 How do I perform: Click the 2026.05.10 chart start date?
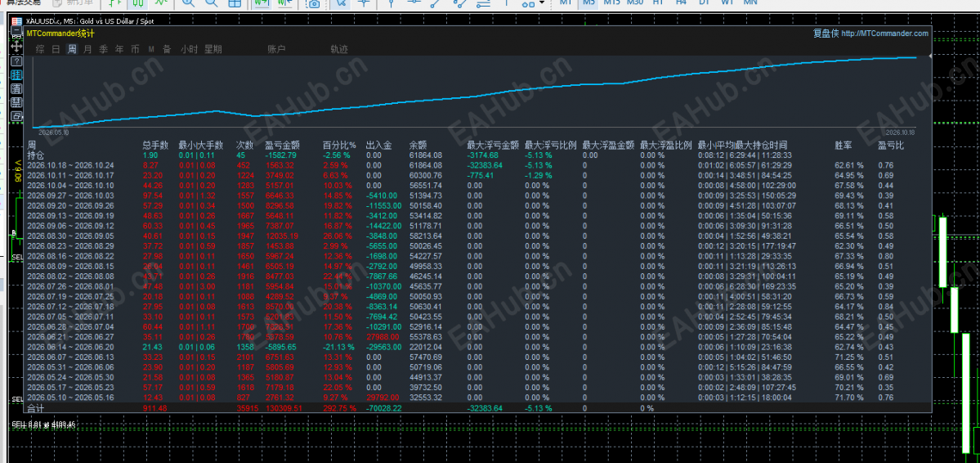(54, 133)
